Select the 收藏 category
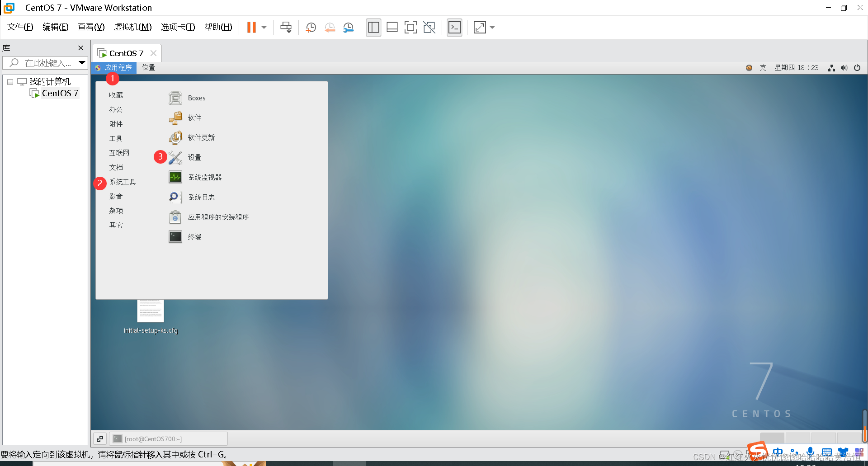This screenshot has width=868, height=466. click(116, 95)
